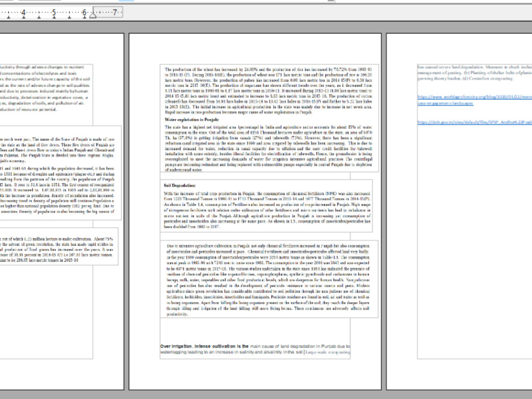Click left page line 'concentrations of electrolytes and toxic'

38,73
